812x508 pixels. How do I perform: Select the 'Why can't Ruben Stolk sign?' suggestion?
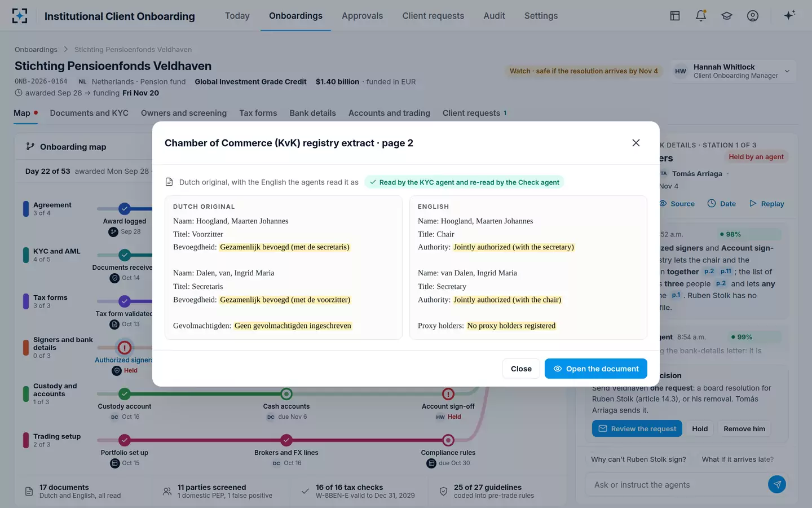pos(638,459)
